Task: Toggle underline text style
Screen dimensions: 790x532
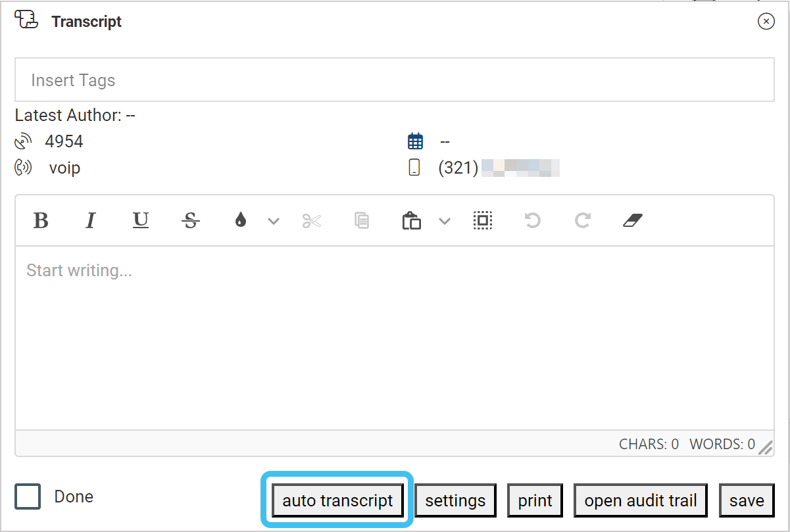Action: click(141, 221)
